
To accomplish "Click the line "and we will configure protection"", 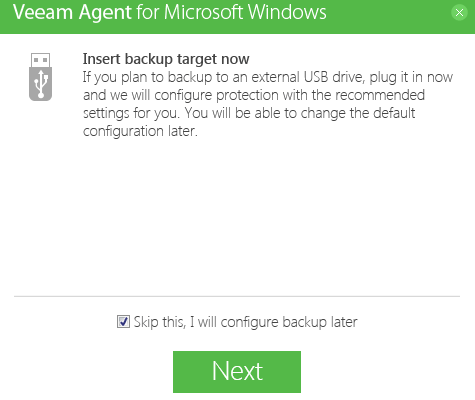I will click(254, 95).
